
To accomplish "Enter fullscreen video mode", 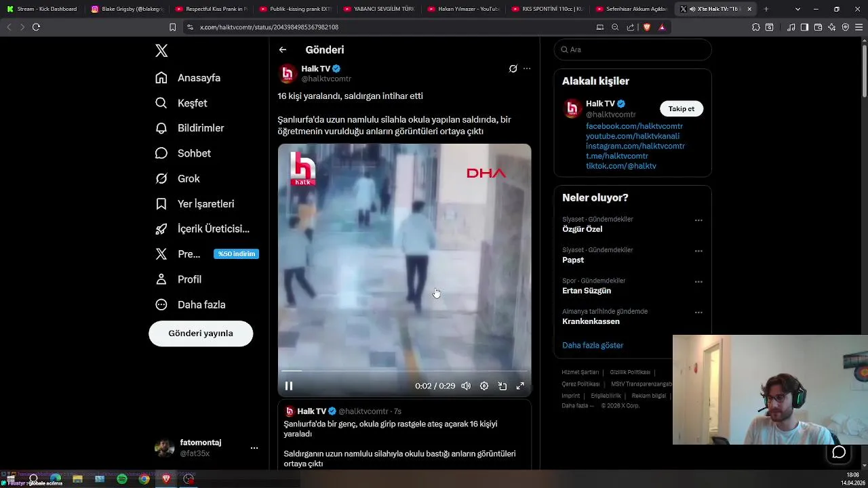I will point(520,386).
